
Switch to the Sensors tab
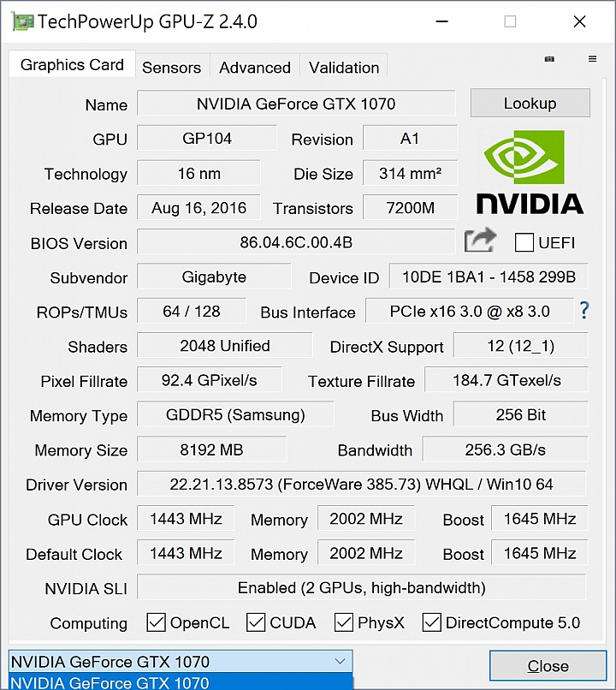click(x=171, y=68)
